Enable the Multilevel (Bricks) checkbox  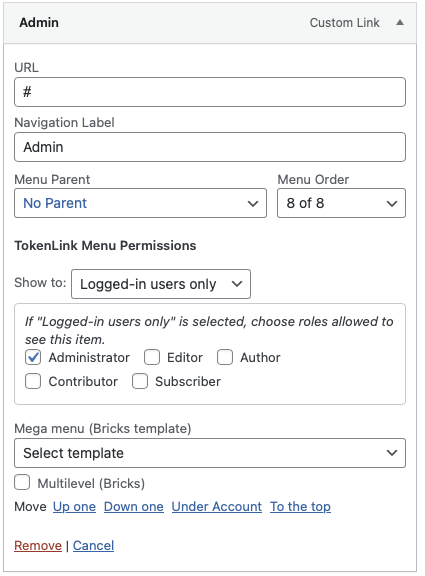pyautogui.click(x=22, y=483)
